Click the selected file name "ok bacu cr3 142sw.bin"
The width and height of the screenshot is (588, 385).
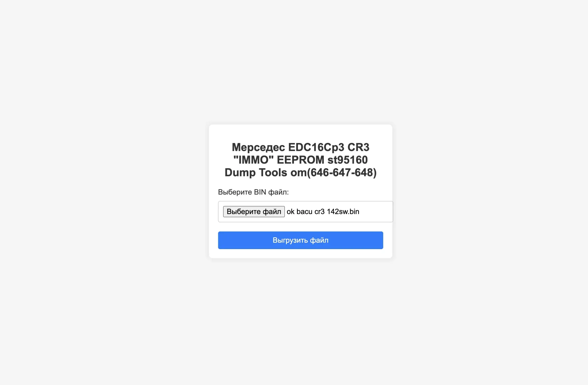pos(323,212)
